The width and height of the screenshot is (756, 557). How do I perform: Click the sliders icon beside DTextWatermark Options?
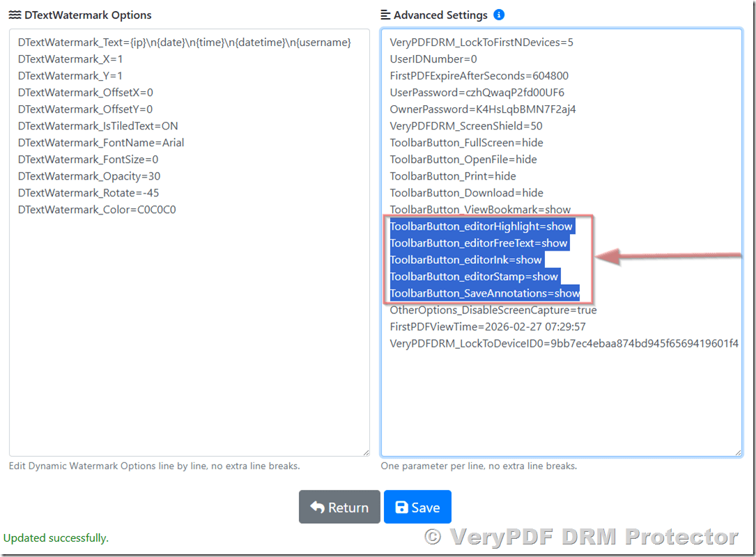point(15,15)
